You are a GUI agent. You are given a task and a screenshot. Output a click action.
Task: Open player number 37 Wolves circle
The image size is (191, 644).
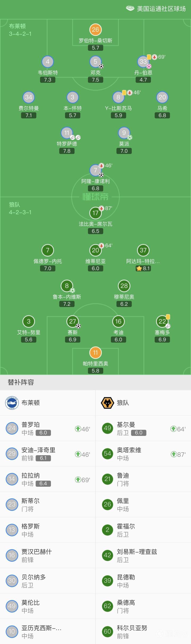click(x=143, y=250)
